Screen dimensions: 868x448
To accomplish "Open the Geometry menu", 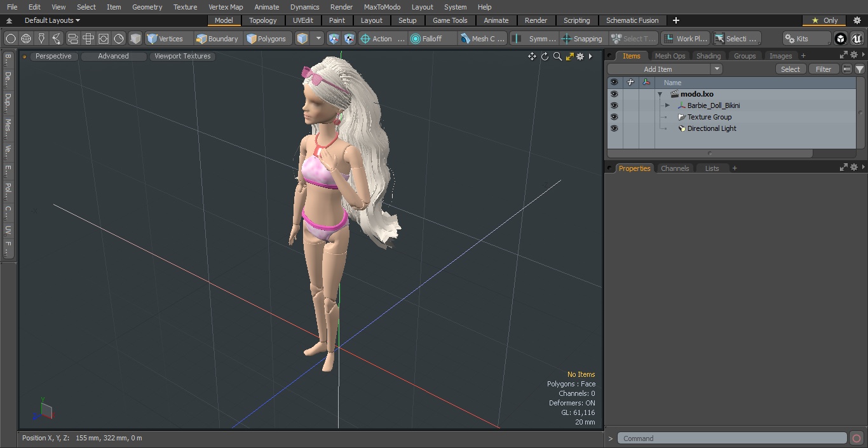I will (147, 7).
